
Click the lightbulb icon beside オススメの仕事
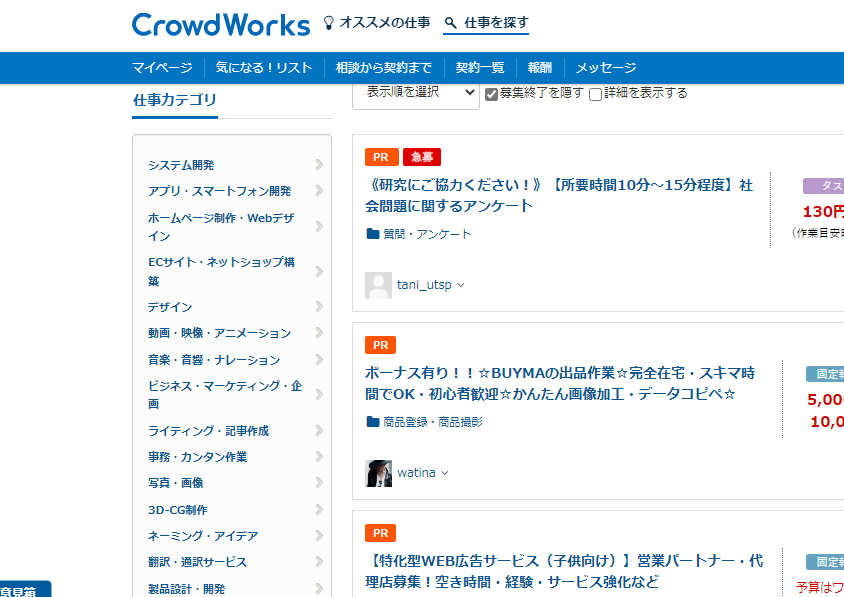click(328, 23)
